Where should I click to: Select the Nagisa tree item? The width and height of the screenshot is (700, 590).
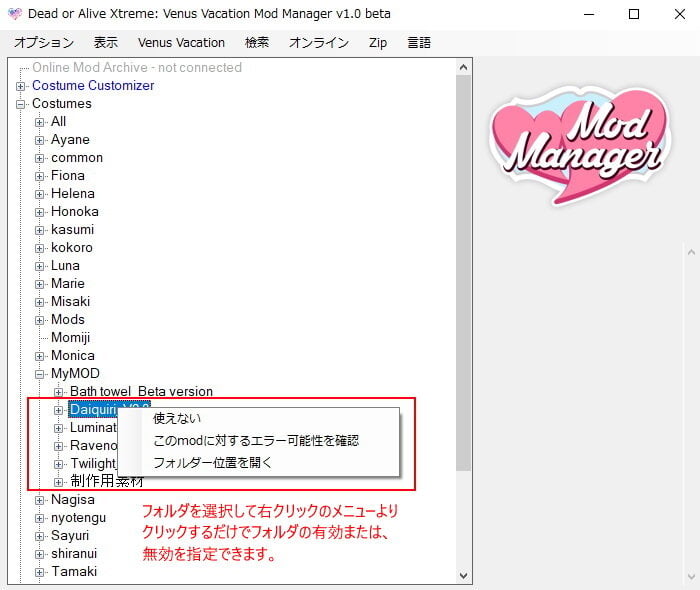(73, 499)
